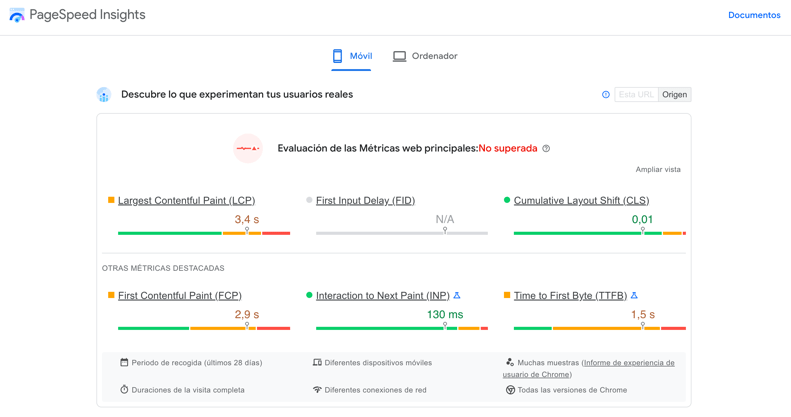
Task: Click the TTFB value 1,5 s
Action: 643,315
